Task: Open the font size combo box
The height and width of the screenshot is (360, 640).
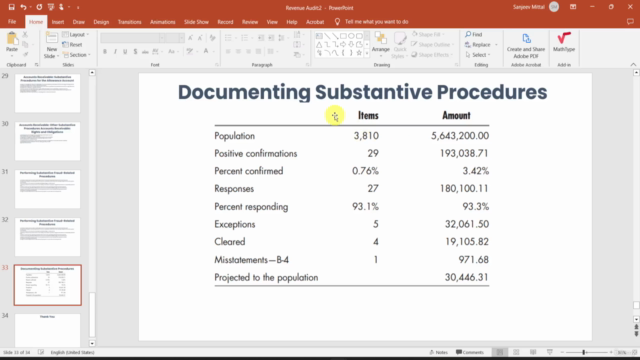Action: [176, 38]
